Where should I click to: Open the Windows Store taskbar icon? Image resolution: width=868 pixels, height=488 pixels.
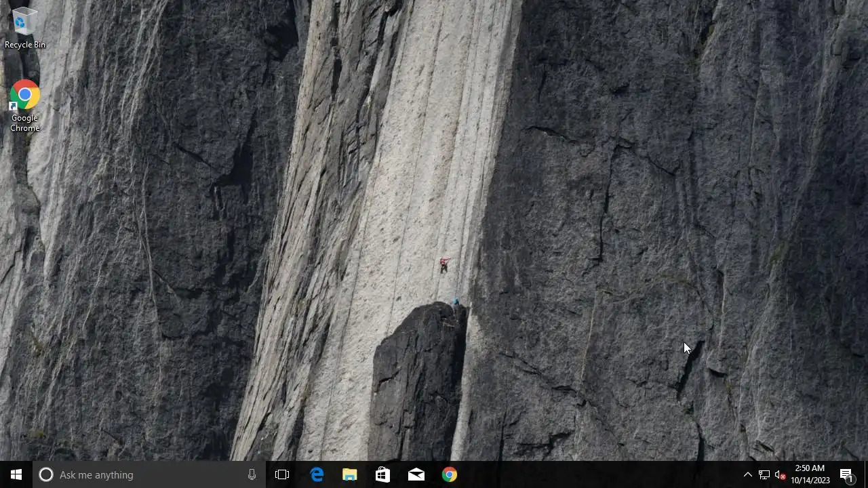tap(382, 474)
